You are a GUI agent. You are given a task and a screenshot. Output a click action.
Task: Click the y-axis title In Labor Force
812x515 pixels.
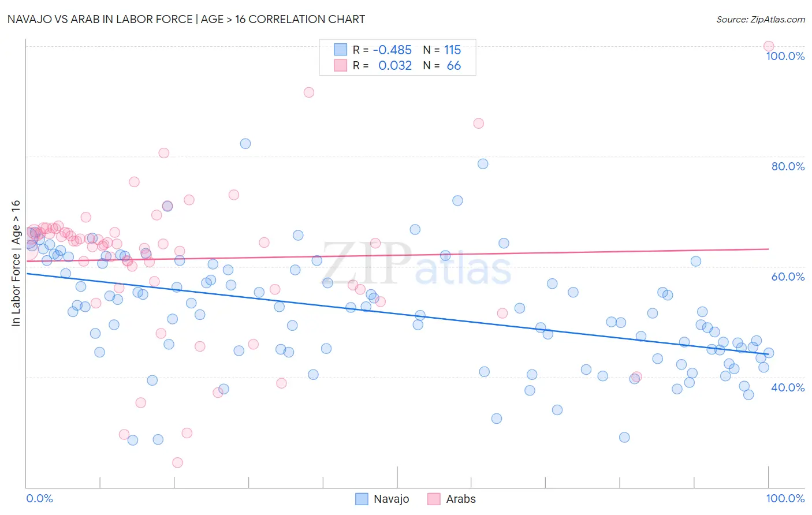pyautogui.click(x=16, y=263)
